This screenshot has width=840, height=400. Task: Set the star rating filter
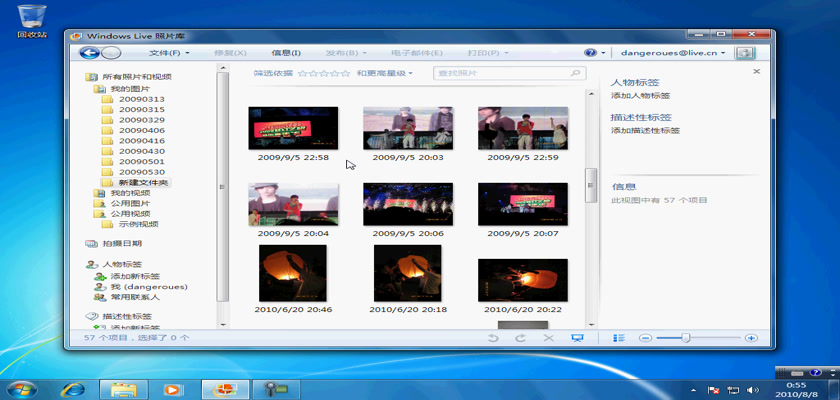[x=323, y=73]
